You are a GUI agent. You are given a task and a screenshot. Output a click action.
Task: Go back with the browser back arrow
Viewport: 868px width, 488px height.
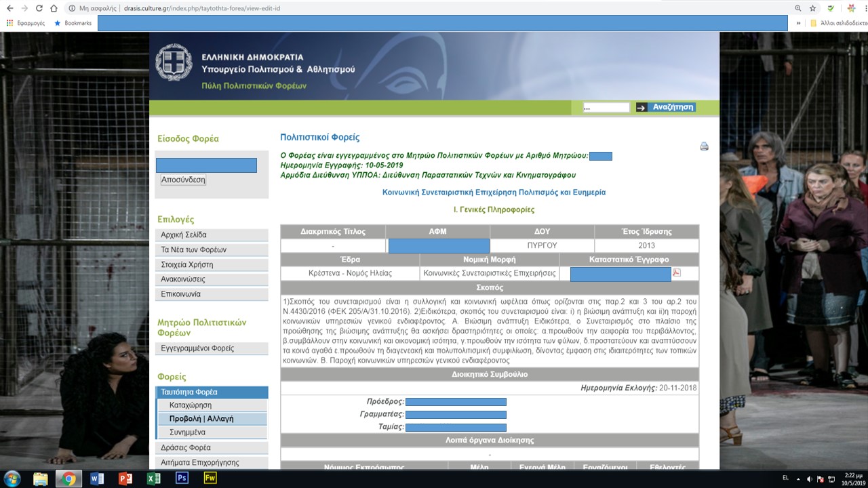9,8
